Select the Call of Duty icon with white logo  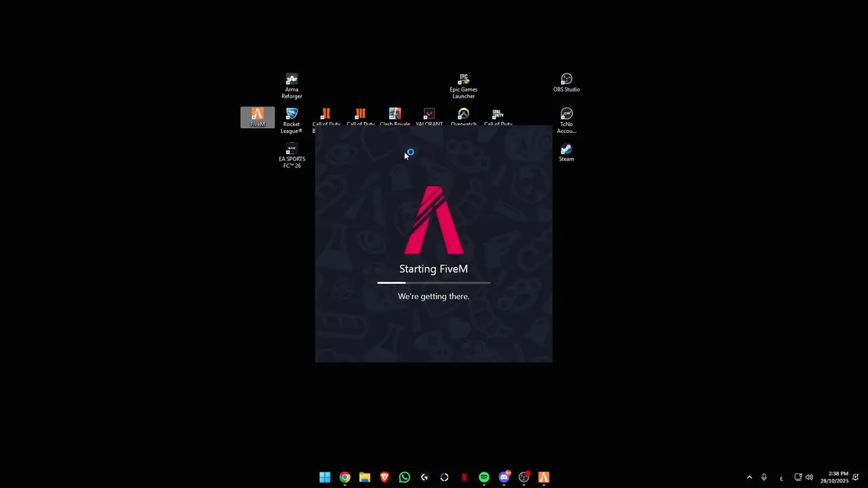coord(498,117)
